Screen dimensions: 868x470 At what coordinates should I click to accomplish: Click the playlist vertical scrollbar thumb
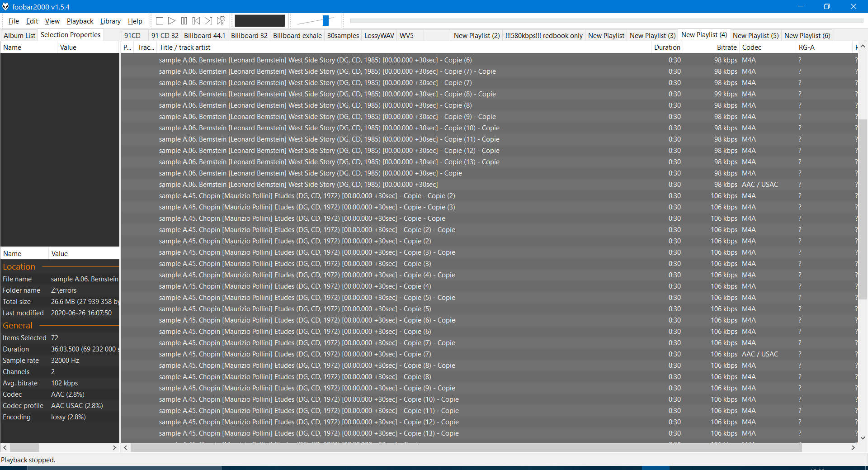(863, 209)
